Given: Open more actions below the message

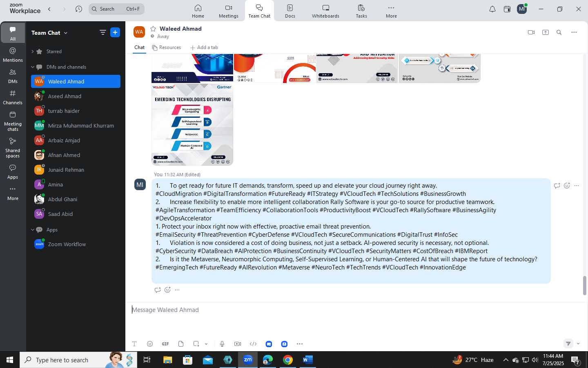Looking at the screenshot, I should coord(177,290).
